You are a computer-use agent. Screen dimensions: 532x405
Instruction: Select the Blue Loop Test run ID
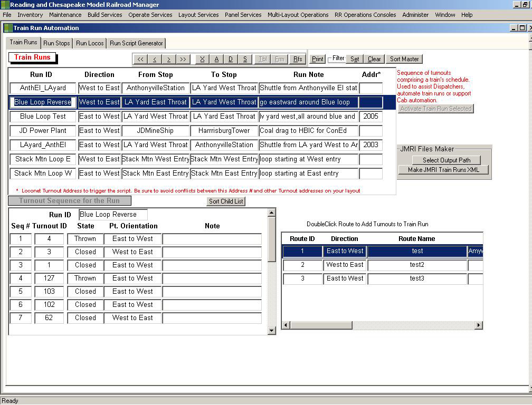tap(43, 117)
